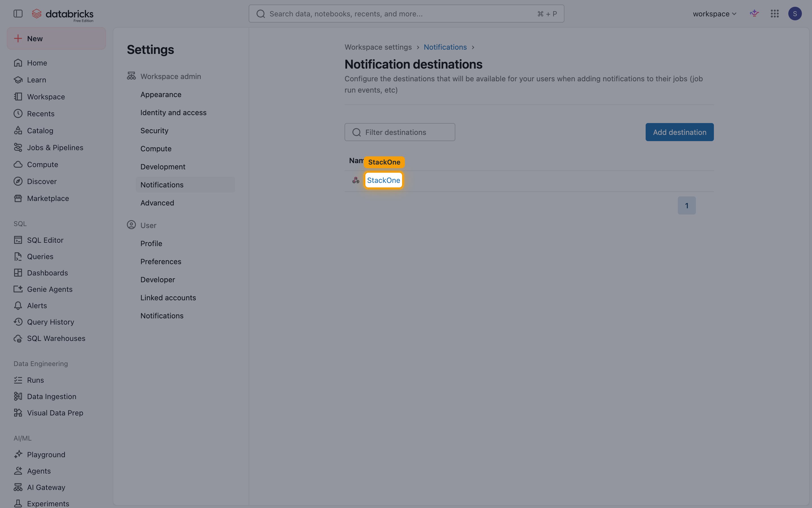Select Linked accounts settings

[168, 298]
